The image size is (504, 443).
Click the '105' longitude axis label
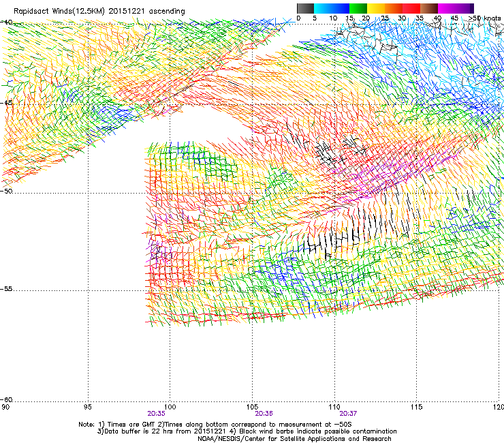(252, 408)
